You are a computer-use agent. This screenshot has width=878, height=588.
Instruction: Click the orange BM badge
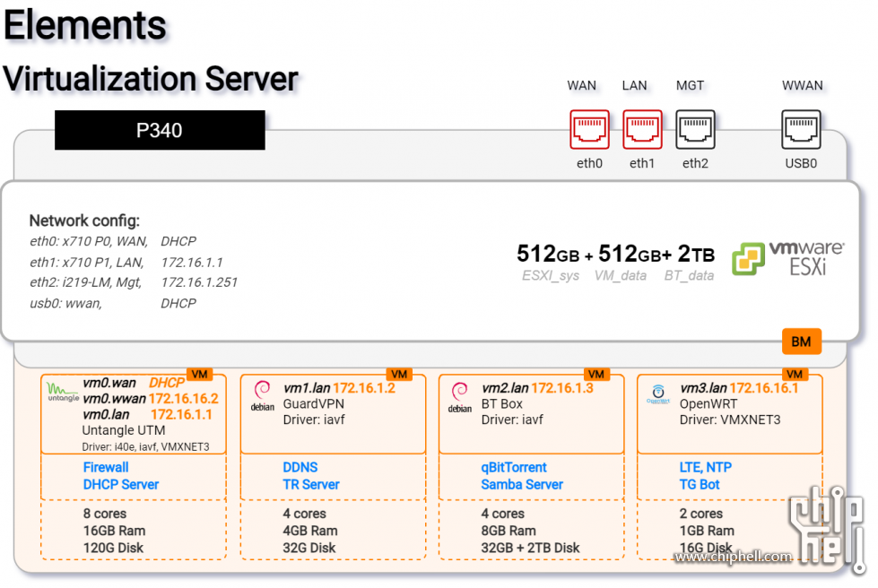click(x=801, y=342)
